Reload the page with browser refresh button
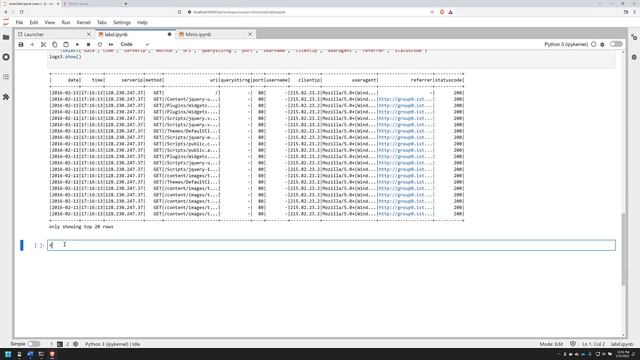This screenshot has width=640, height=360. [22, 12]
